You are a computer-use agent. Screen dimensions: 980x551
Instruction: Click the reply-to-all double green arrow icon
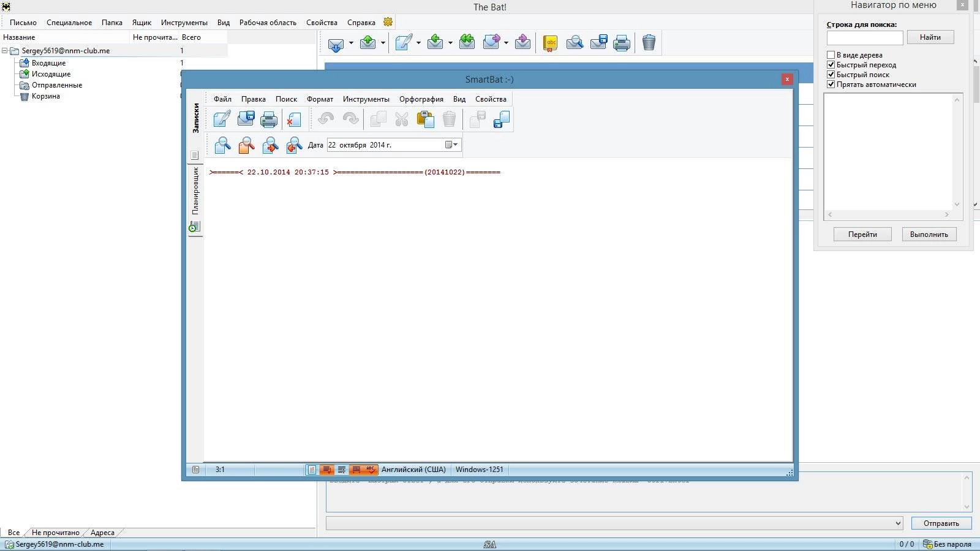467,43
